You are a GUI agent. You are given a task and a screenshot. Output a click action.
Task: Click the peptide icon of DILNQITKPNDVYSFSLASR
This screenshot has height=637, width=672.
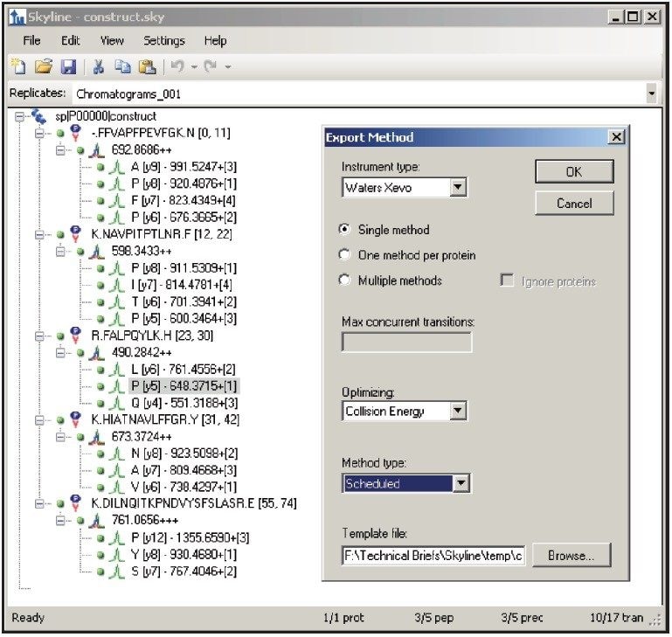coord(76,503)
